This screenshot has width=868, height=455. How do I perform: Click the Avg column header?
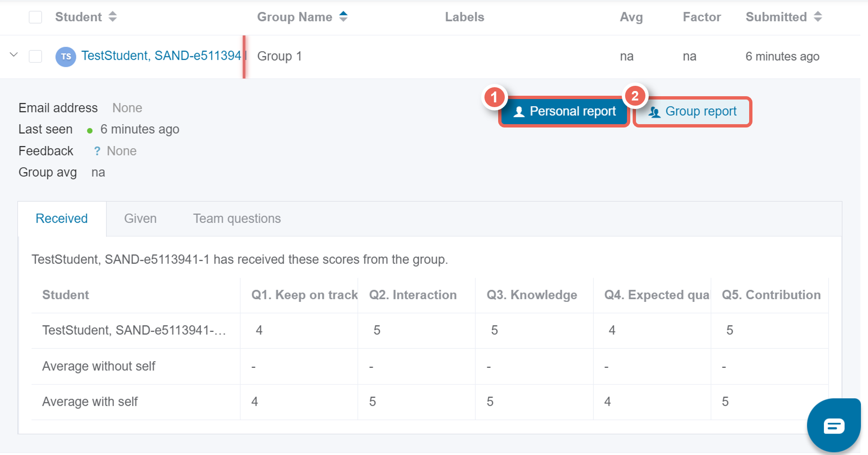click(631, 17)
